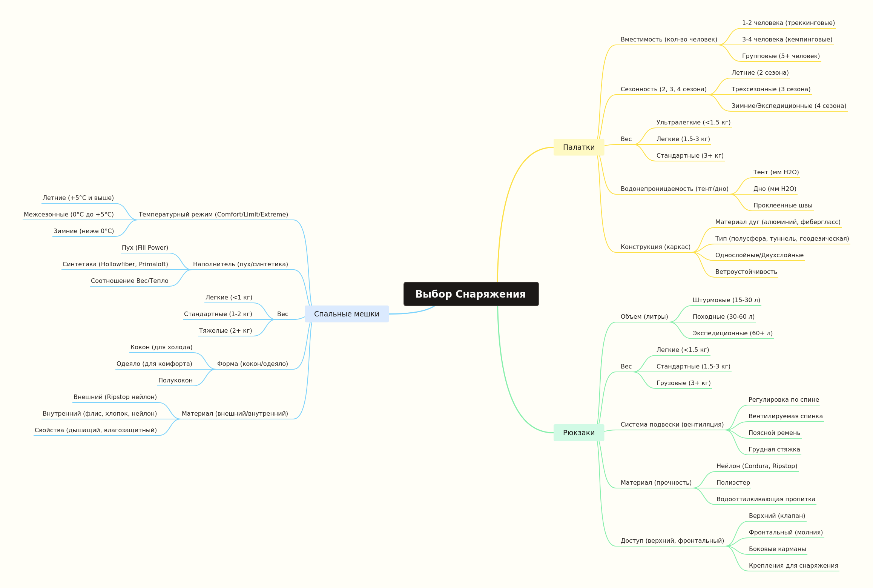The height and width of the screenshot is (588, 873).
Task: Select Вместимость (кол-во человек) node
Action: [x=669, y=40]
